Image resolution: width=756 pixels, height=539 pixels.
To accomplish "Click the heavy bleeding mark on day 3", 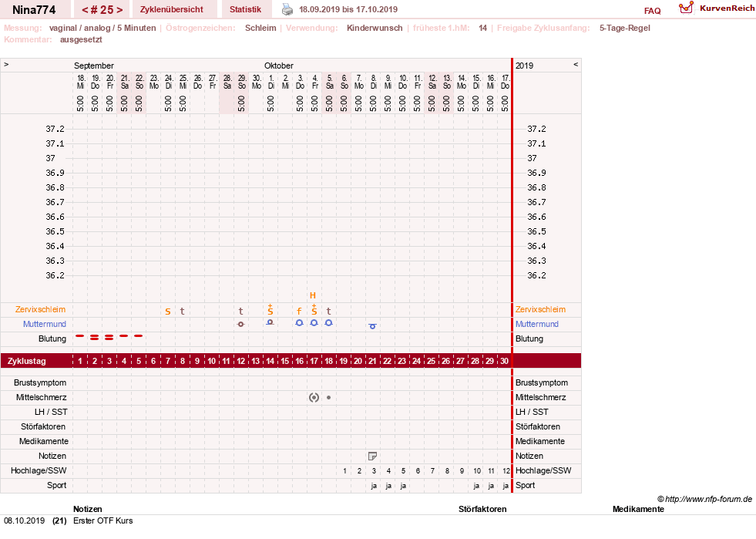I will [x=109, y=338].
